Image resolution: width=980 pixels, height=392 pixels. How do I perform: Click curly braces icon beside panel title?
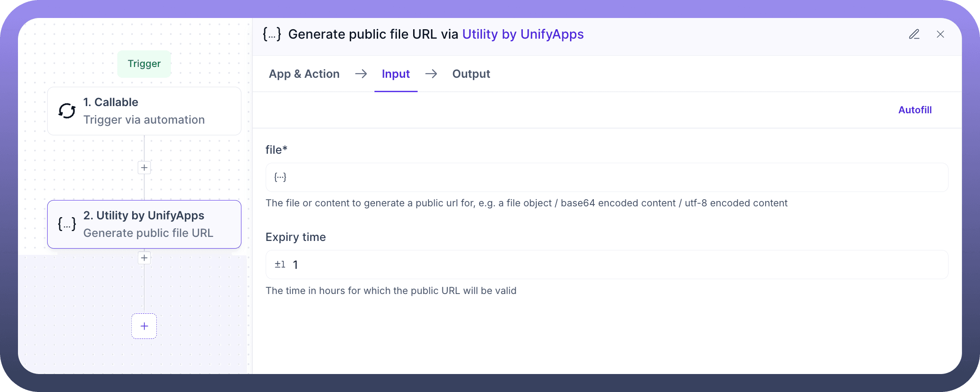click(272, 34)
